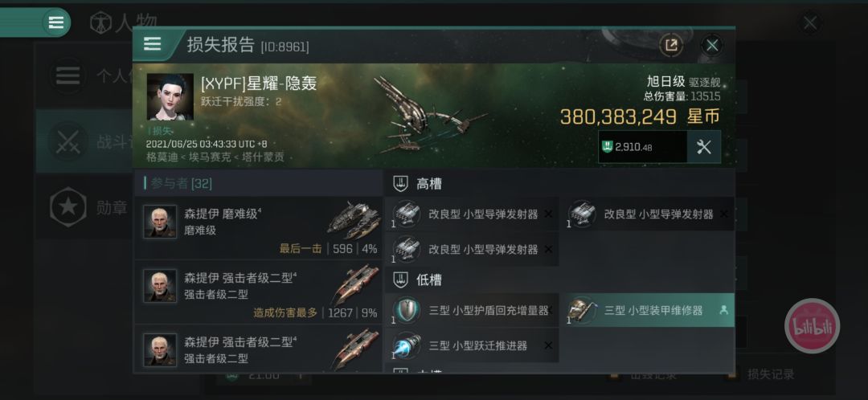
Task: Click the 勋章 star medal icon
Action: tap(68, 207)
